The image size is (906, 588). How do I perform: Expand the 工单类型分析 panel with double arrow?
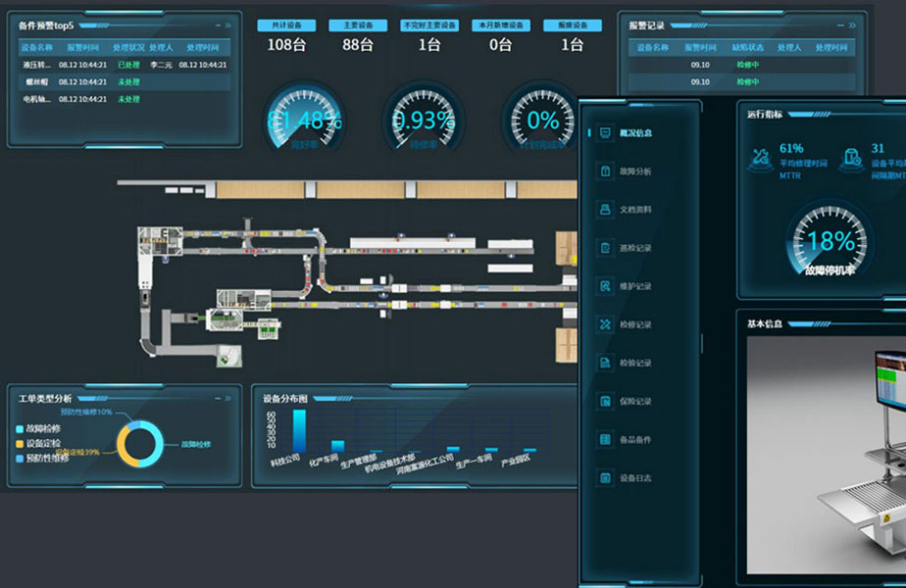point(228,399)
